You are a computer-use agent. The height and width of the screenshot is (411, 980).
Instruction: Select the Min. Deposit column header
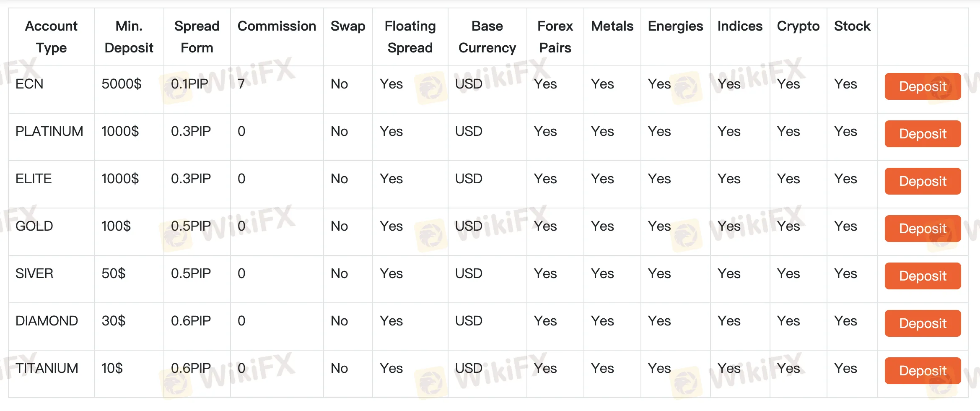[128, 37]
